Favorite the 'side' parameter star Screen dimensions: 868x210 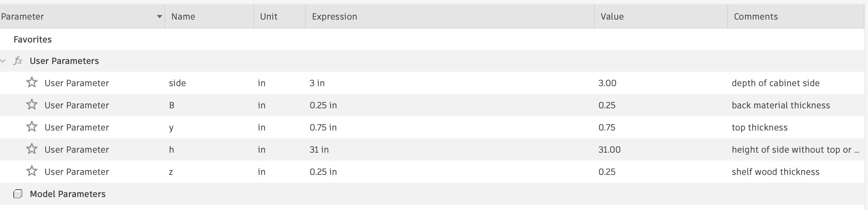coord(32,82)
